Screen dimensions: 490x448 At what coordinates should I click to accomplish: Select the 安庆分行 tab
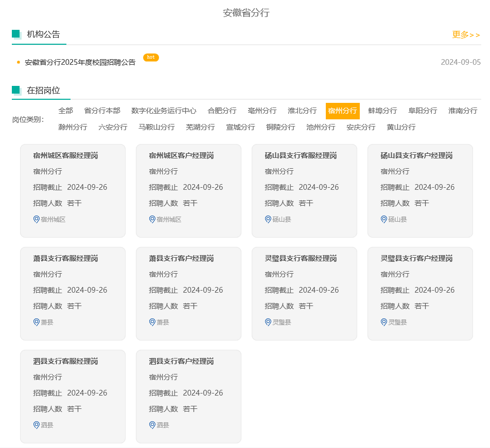pos(361,128)
